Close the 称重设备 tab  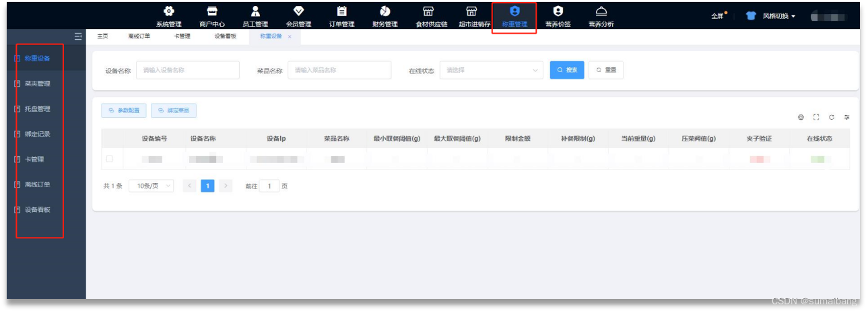click(290, 36)
